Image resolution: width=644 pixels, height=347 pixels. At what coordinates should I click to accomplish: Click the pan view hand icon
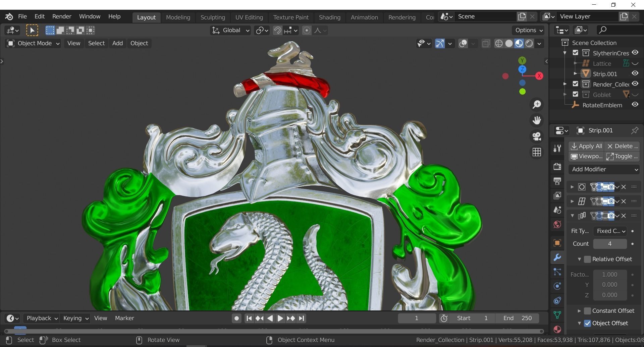[x=537, y=120]
